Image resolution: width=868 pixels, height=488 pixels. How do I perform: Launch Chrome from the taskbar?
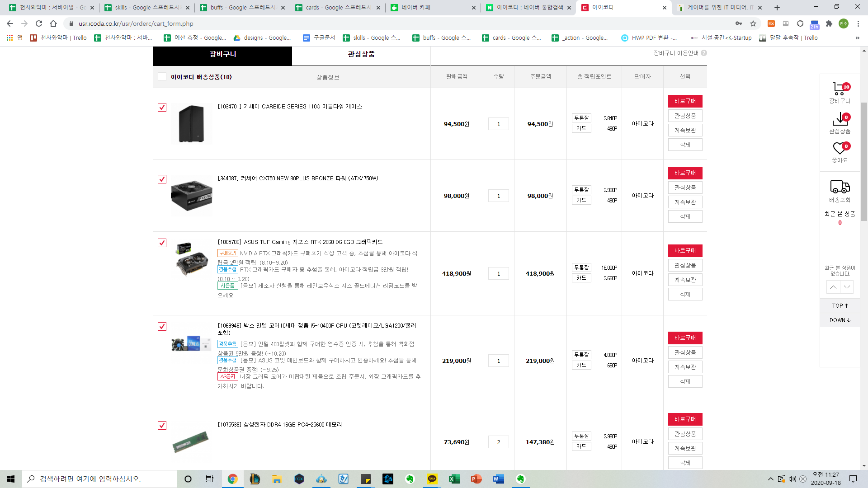tap(233, 479)
